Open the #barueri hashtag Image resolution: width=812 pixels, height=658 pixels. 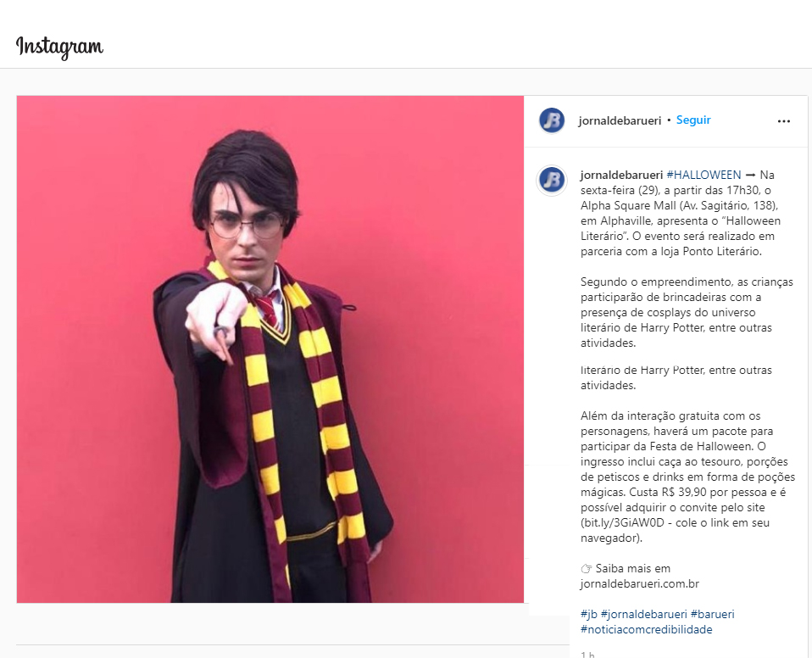pyautogui.click(x=712, y=615)
